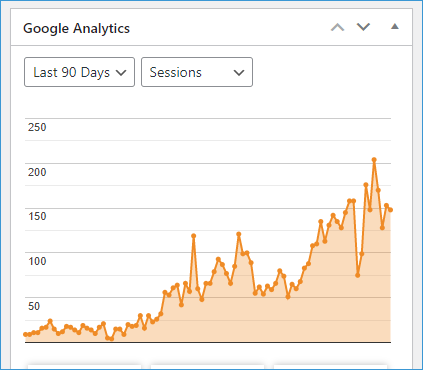Click the first data point at chart's left end
Screen dimensions: 423x370
pyautogui.click(x=25, y=334)
